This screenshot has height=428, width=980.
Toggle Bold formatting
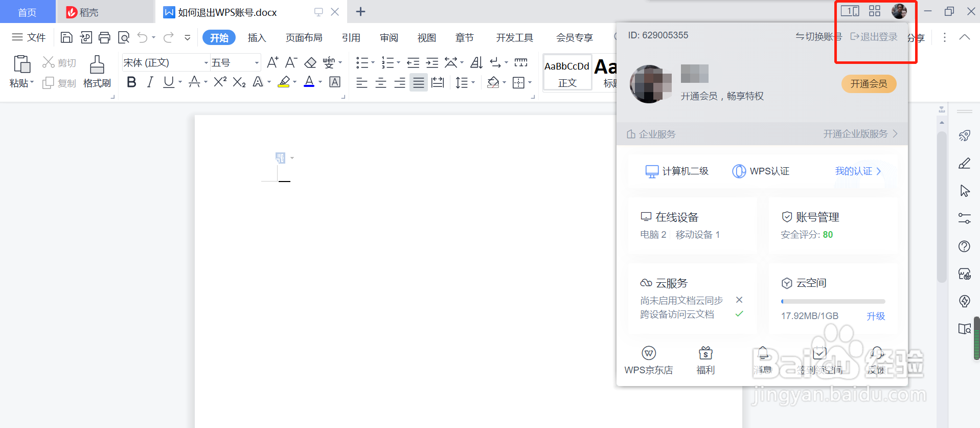pyautogui.click(x=131, y=82)
